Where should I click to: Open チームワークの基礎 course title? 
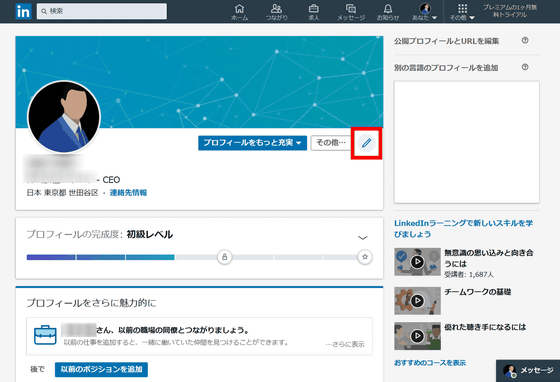tap(478, 292)
